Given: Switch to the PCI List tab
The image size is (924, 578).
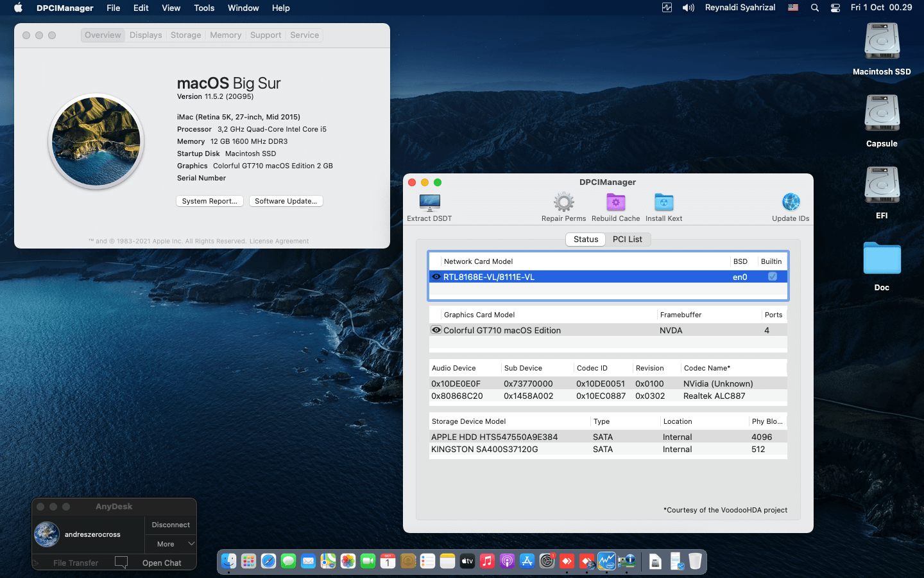Looking at the screenshot, I should click(x=627, y=239).
